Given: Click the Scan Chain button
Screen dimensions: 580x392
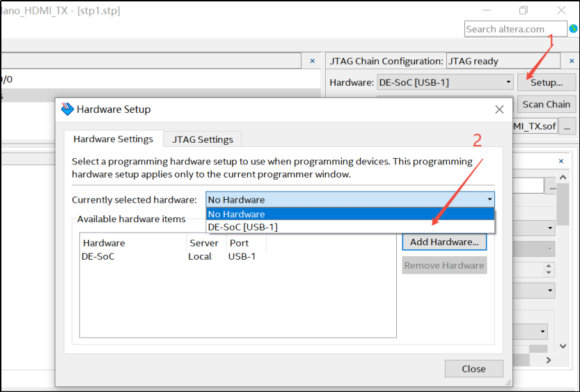Looking at the screenshot, I should pos(547,104).
